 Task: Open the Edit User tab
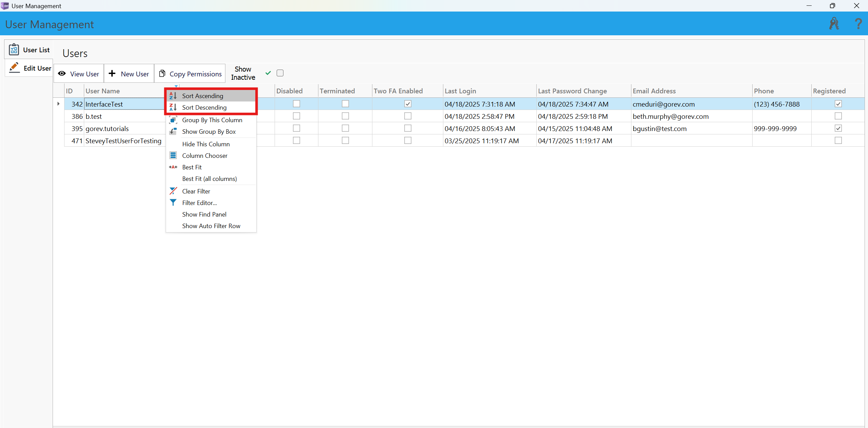point(29,68)
